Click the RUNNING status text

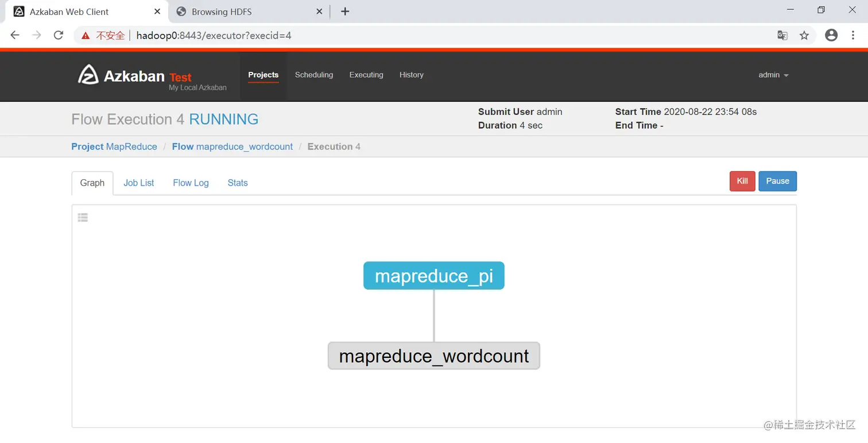point(224,120)
